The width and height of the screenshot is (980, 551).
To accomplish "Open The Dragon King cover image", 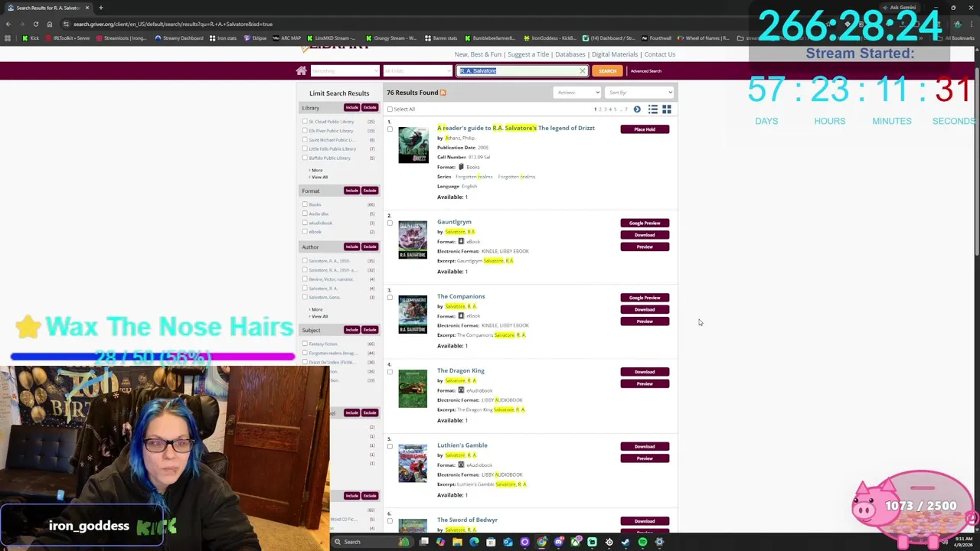I will click(x=413, y=389).
